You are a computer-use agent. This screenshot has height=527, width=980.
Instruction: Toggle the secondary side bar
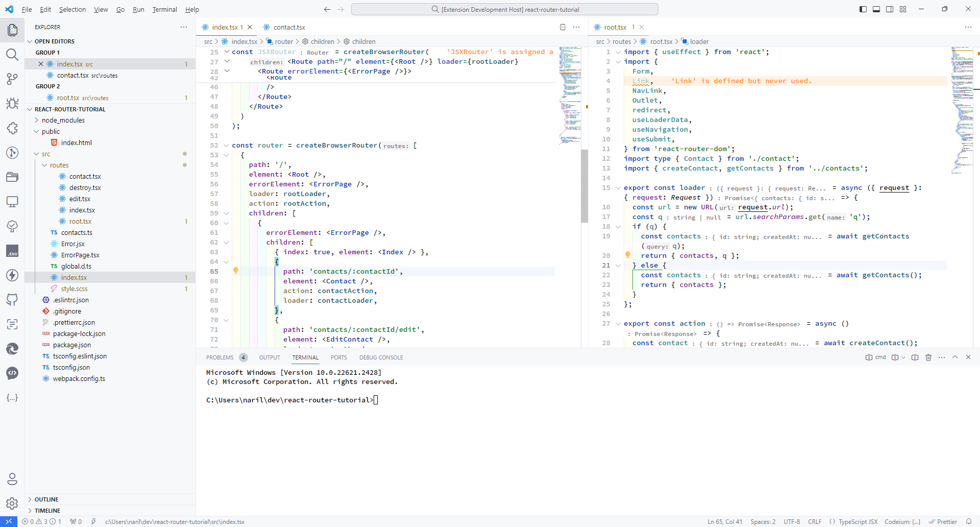pyautogui.click(x=889, y=9)
